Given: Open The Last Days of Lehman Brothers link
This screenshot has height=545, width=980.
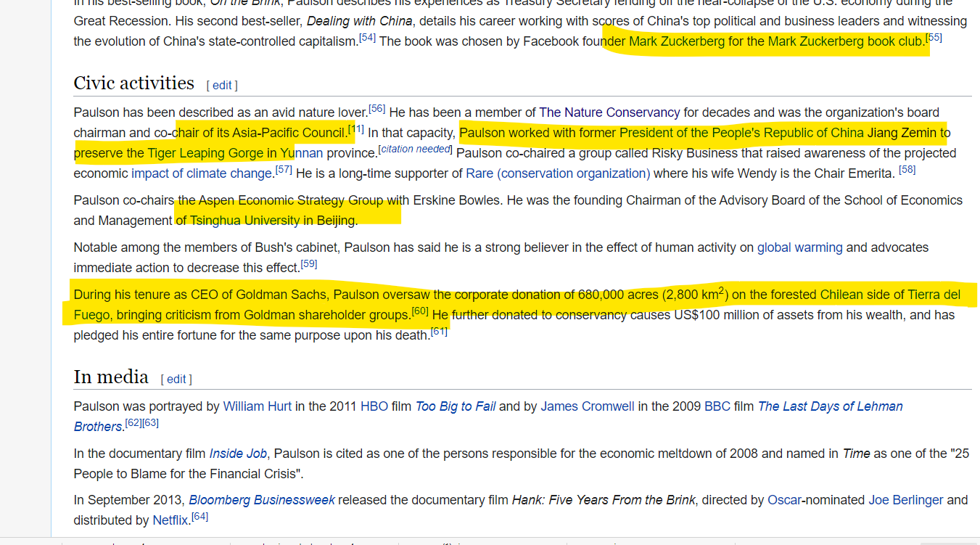Looking at the screenshot, I should (831, 406).
